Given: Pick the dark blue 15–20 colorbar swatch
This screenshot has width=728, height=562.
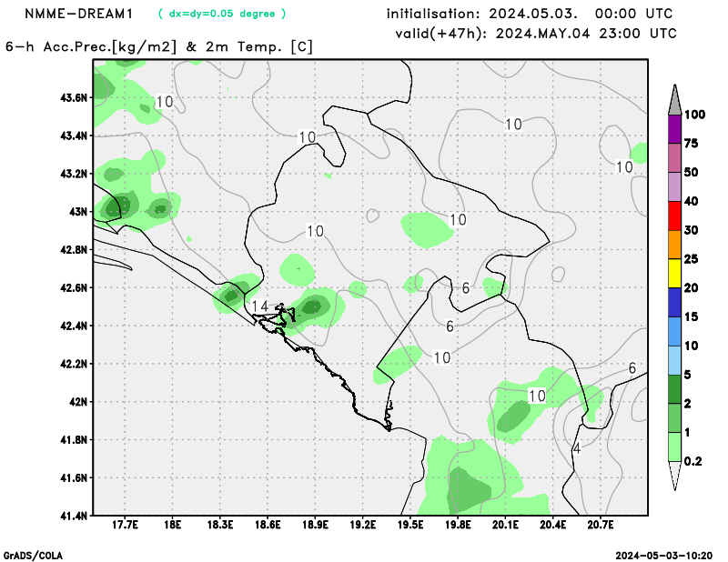Looking at the screenshot, I should 674,303.
